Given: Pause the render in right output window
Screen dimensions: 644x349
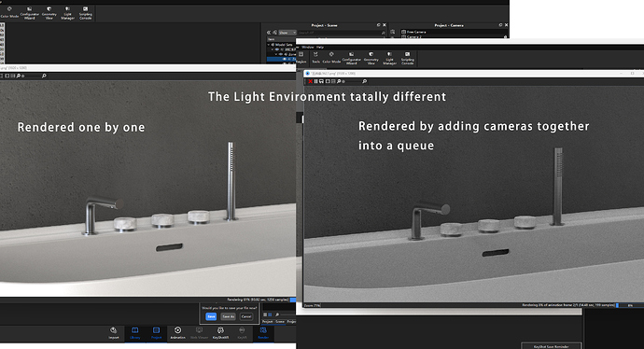Looking at the screenshot, I should pyautogui.click(x=315, y=81).
